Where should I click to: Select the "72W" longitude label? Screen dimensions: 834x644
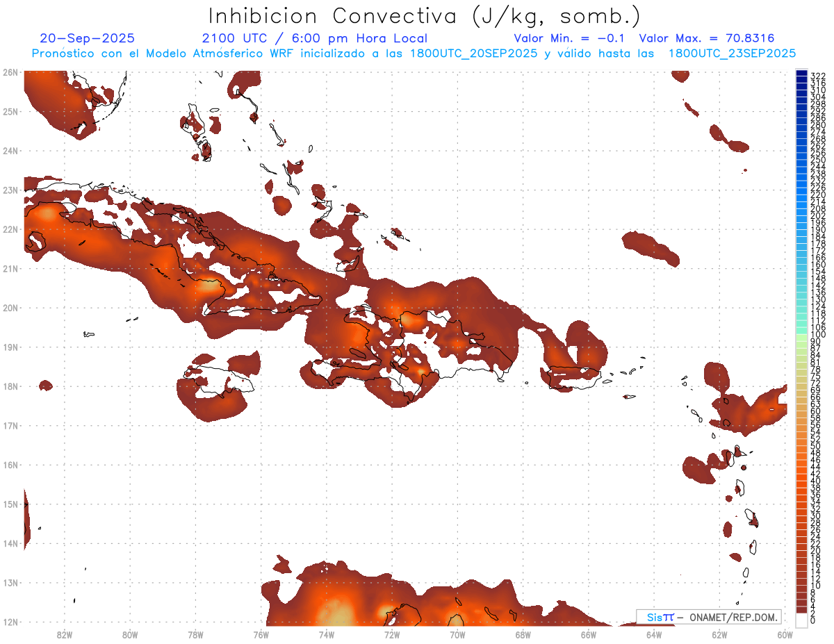coord(392,634)
